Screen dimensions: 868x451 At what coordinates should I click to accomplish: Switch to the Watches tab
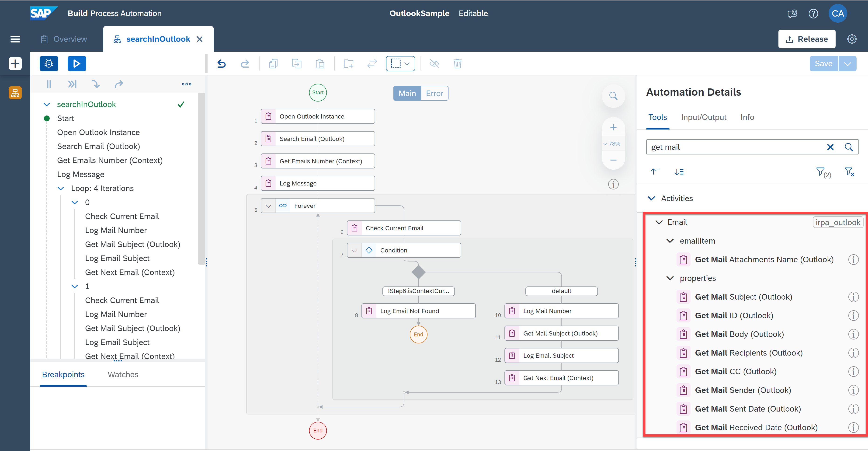123,374
